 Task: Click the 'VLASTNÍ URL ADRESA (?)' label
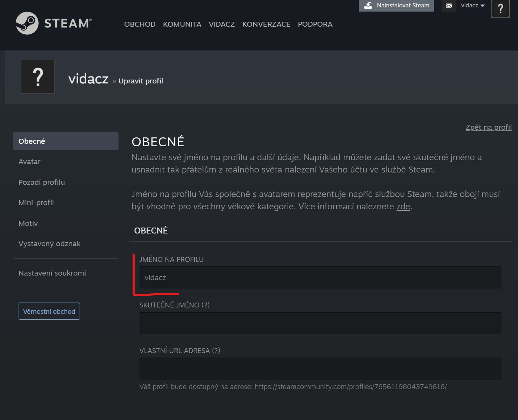pyautogui.click(x=180, y=351)
